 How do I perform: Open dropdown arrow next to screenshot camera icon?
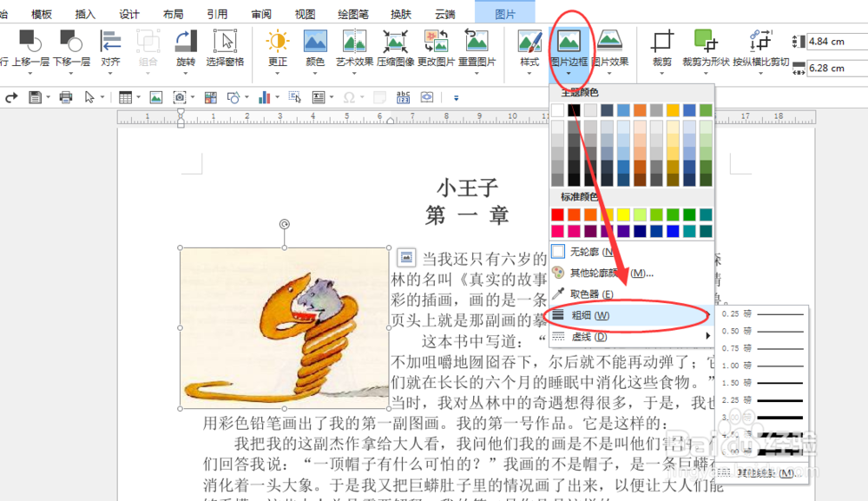193,98
